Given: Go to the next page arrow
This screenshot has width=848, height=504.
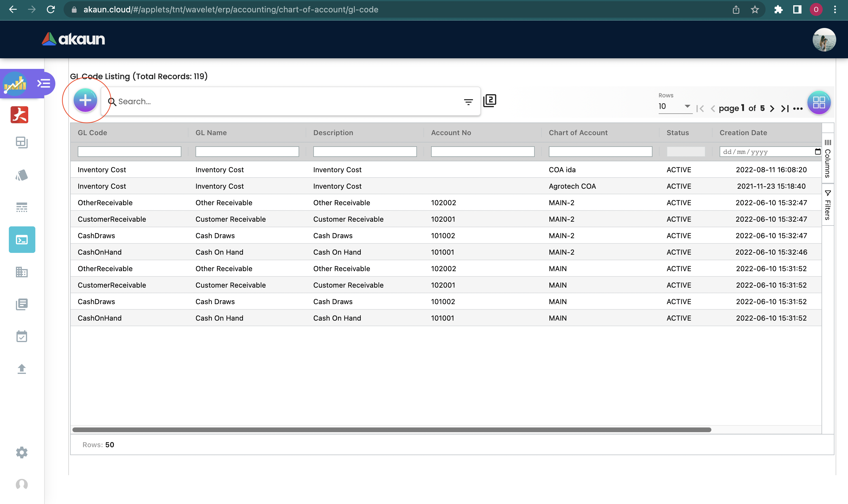Looking at the screenshot, I should [772, 109].
